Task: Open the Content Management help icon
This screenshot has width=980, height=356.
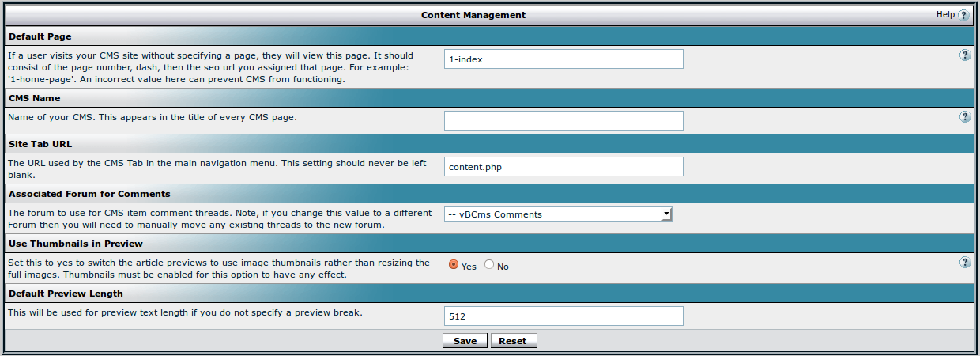Action: tap(963, 15)
